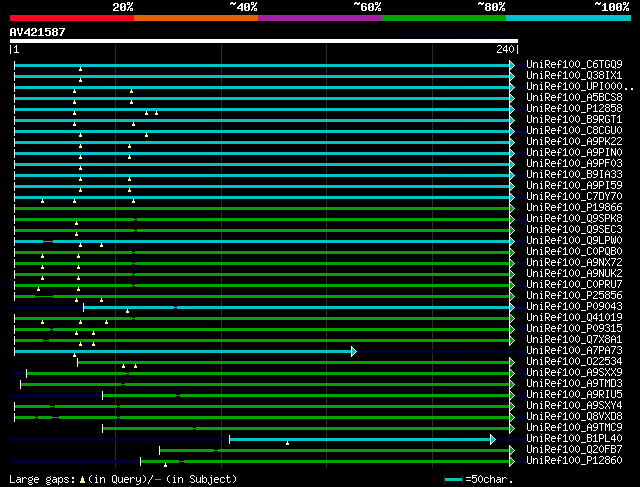Open the UniRef100_Q38IX1 hit entry
640x487 pixels.
(x=574, y=76)
